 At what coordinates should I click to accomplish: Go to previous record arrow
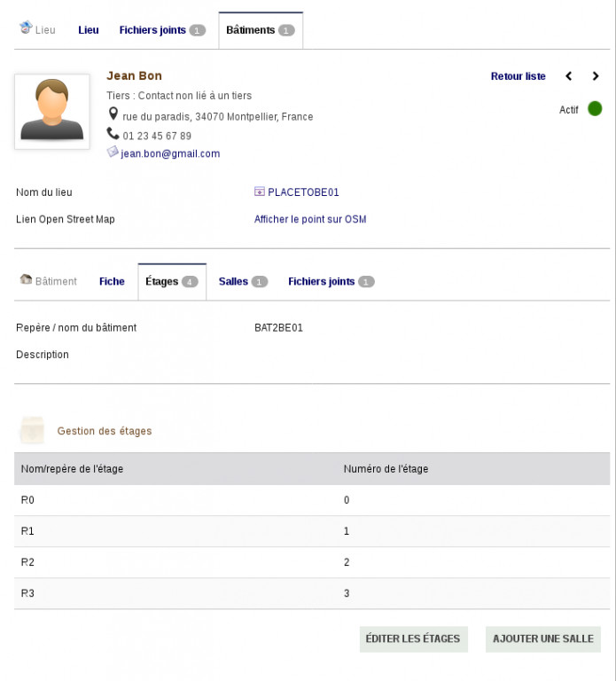pyautogui.click(x=569, y=76)
